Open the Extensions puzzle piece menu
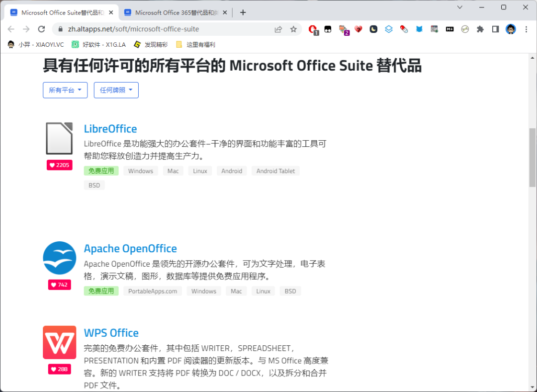The image size is (537, 392). (480, 29)
